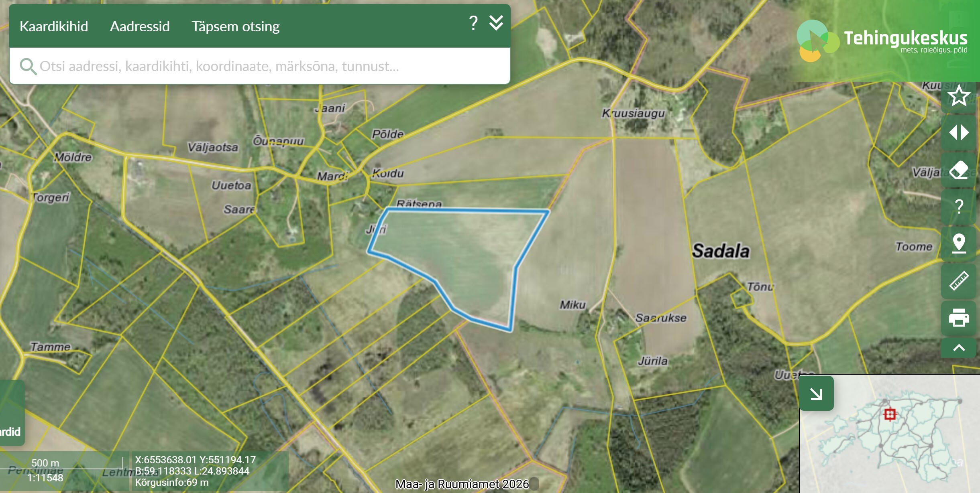
Task: Open the Kaardikihid tab
Action: pos(54,26)
